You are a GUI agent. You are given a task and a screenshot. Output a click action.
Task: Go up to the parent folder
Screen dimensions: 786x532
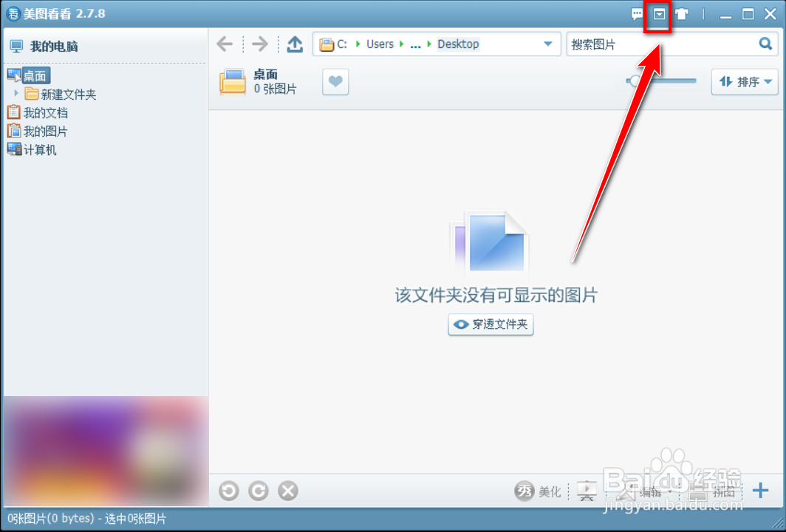[295, 44]
